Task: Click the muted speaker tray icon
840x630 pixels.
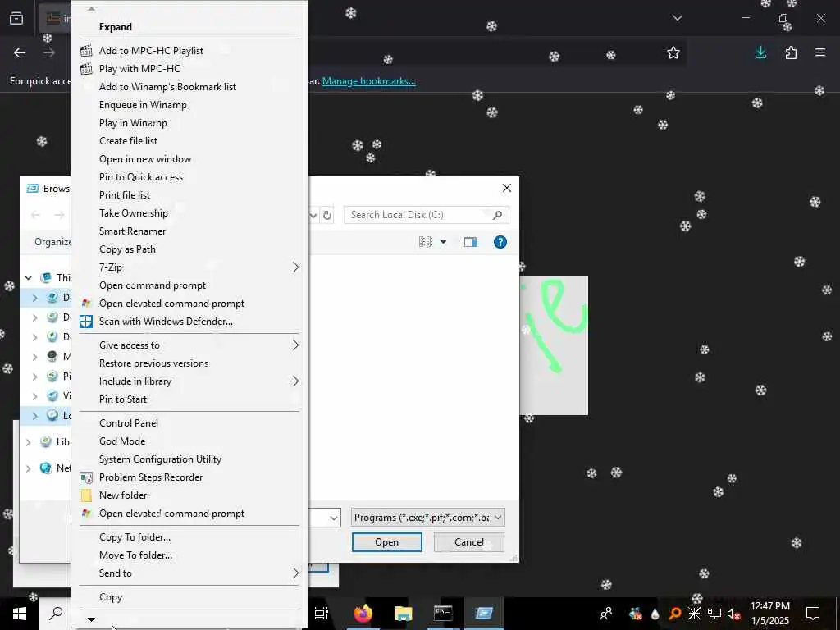Action: pos(734,614)
